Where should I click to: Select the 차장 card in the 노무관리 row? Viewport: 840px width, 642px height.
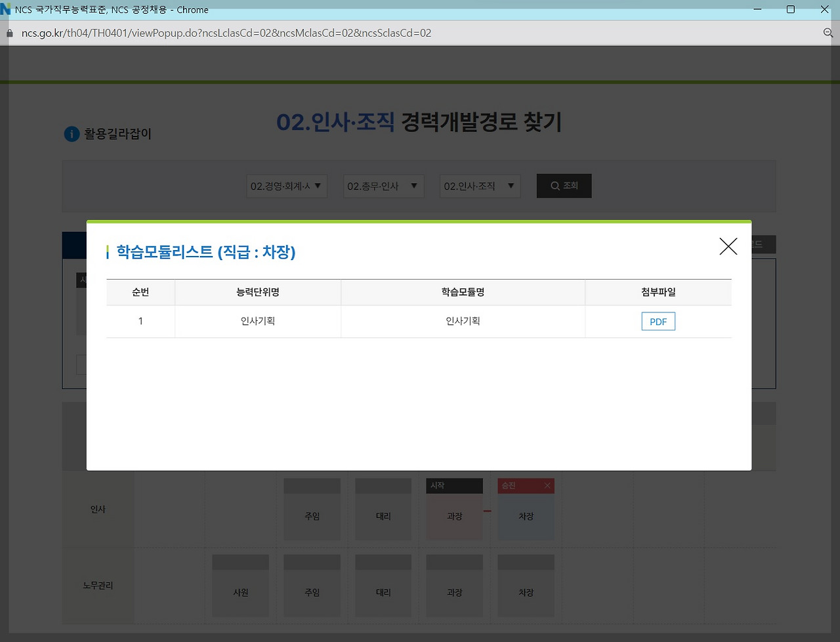click(x=526, y=586)
